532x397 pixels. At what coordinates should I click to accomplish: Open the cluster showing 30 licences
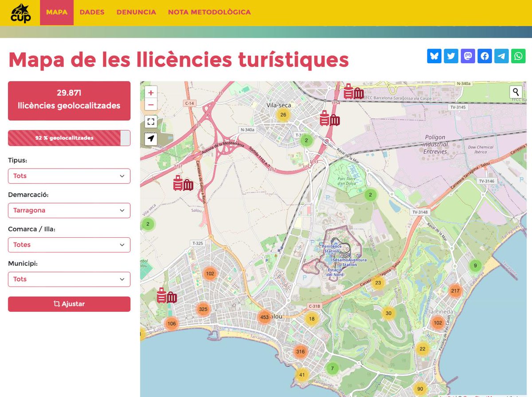pyautogui.click(x=388, y=313)
